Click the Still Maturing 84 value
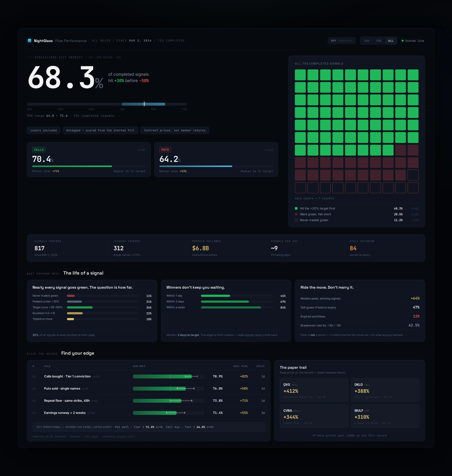 point(353,248)
